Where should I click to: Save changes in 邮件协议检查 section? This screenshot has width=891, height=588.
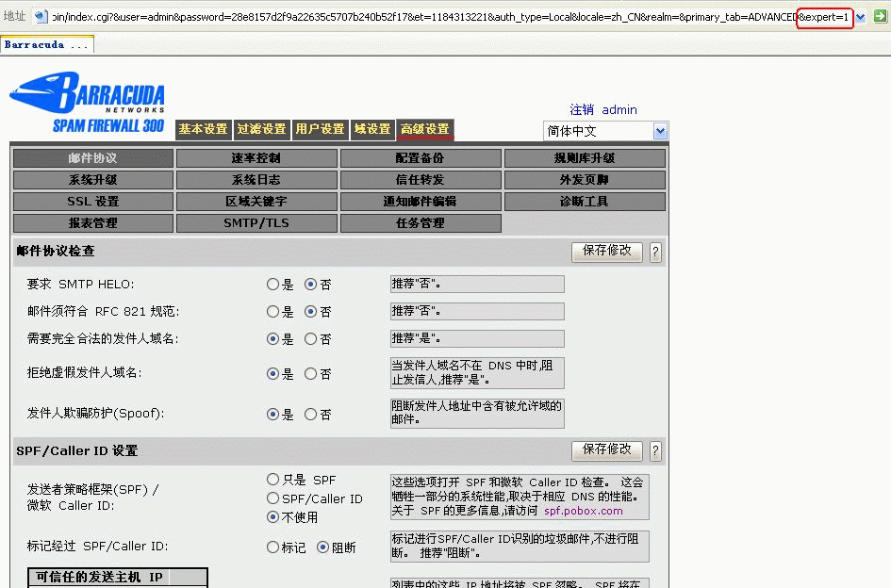click(x=607, y=252)
